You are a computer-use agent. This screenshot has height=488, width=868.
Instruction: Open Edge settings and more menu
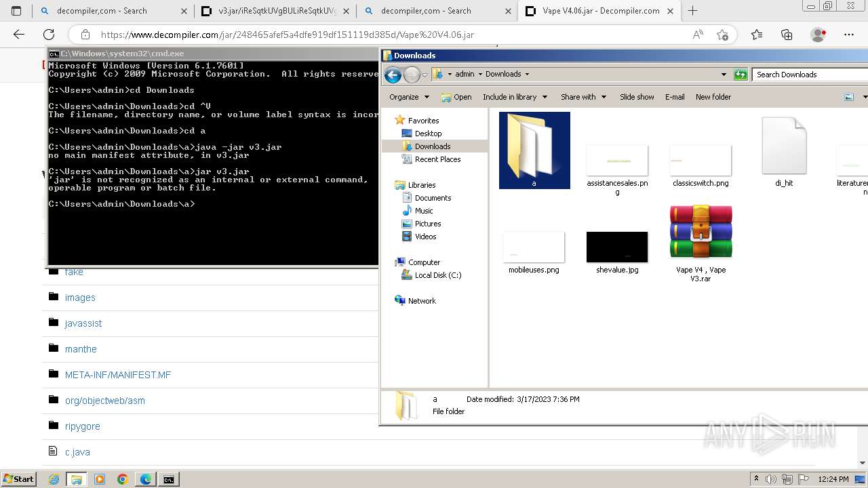[849, 35]
